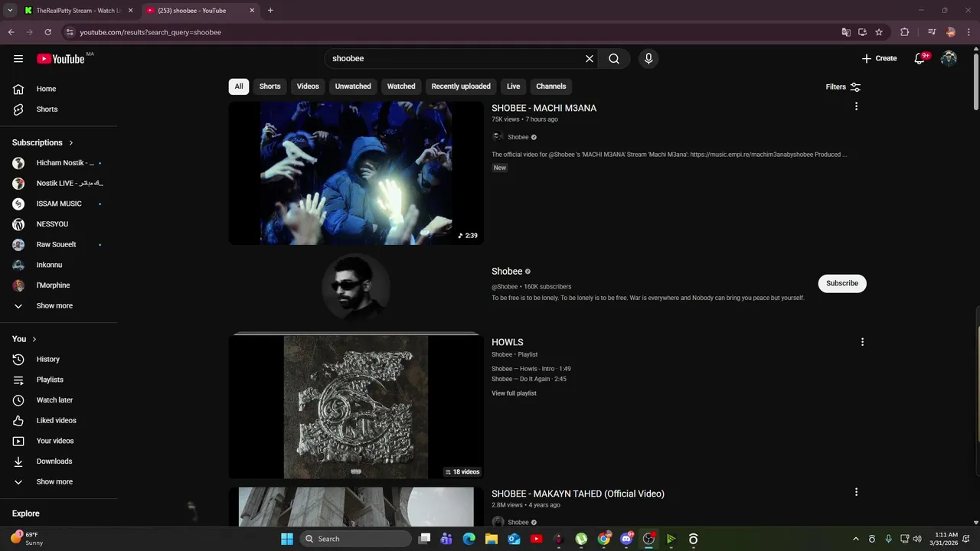Open the HOWLS playlist thumbnail
Image resolution: width=980 pixels, height=551 pixels.
tap(356, 406)
